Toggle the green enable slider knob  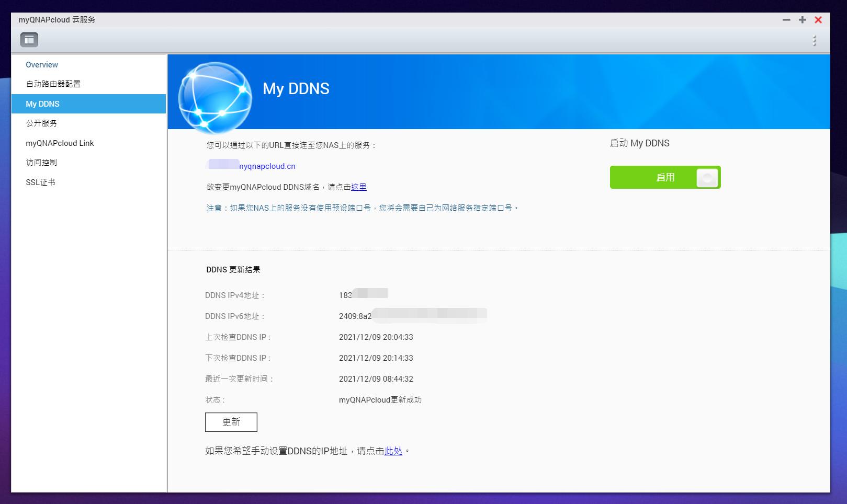coord(707,178)
